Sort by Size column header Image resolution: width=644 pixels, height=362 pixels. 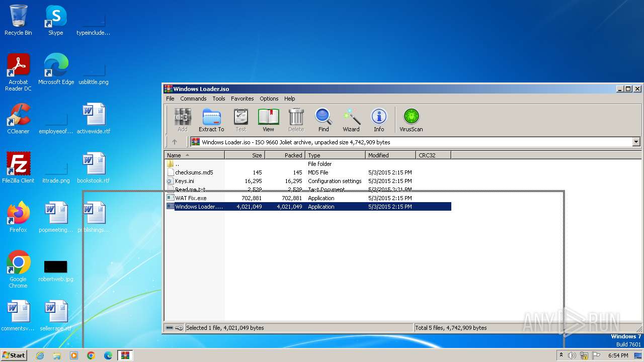tap(245, 155)
